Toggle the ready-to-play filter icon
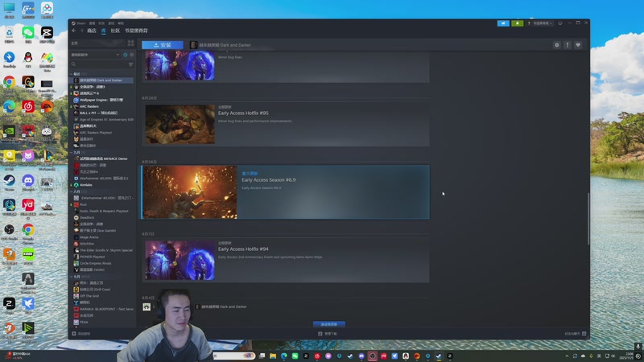The width and height of the screenshot is (644, 362). [132, 55]
